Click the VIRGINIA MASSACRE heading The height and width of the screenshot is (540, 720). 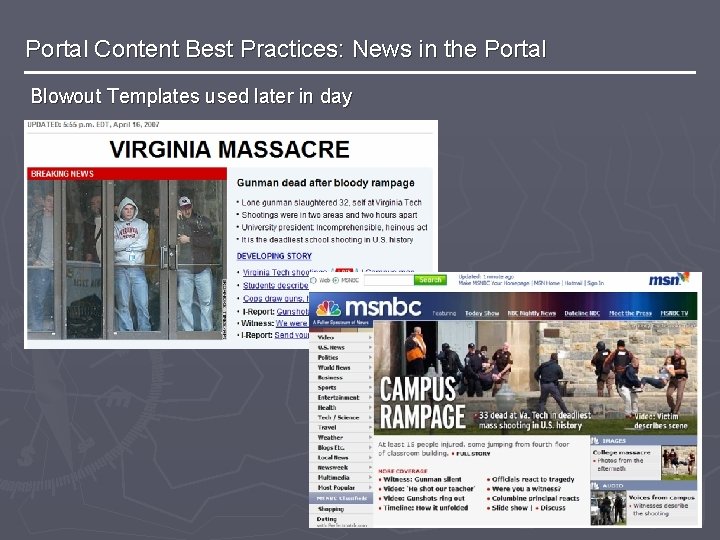[230, 150]
